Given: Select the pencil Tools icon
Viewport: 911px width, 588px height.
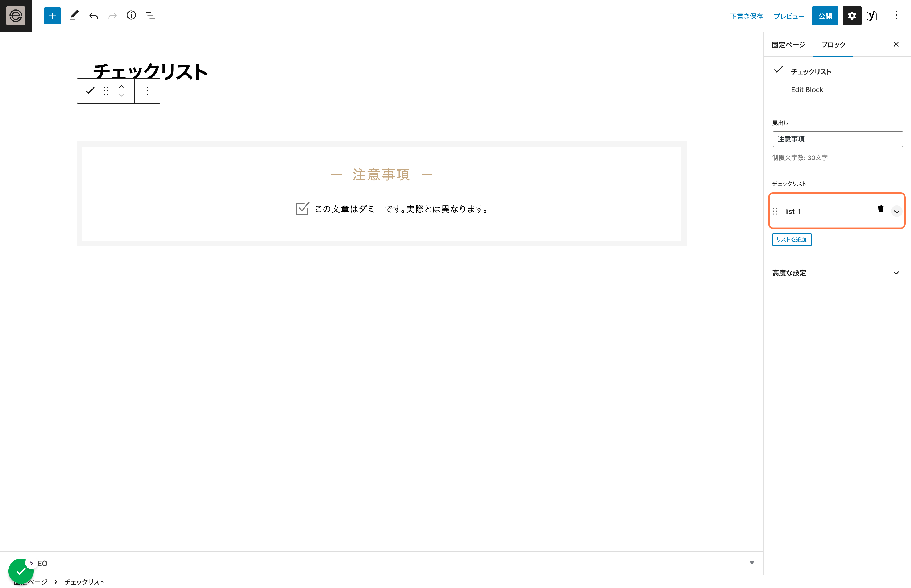Looking at the screenshot, I should click(74, 16).
